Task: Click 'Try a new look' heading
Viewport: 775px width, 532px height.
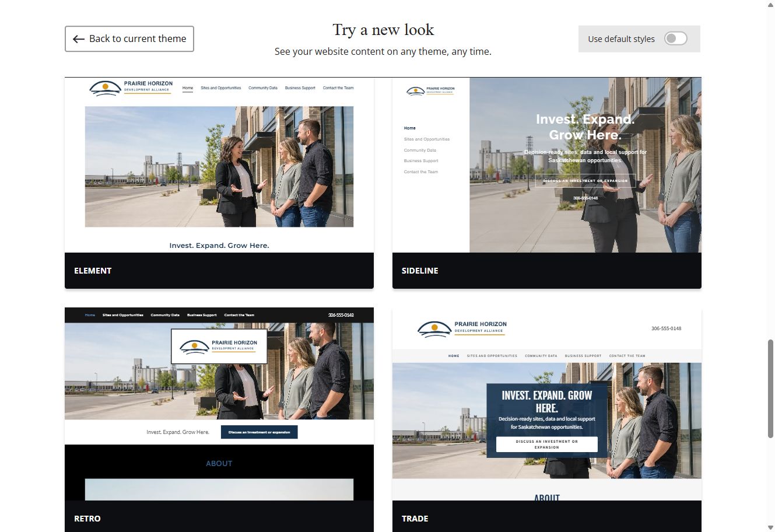Action: (383, 30)
